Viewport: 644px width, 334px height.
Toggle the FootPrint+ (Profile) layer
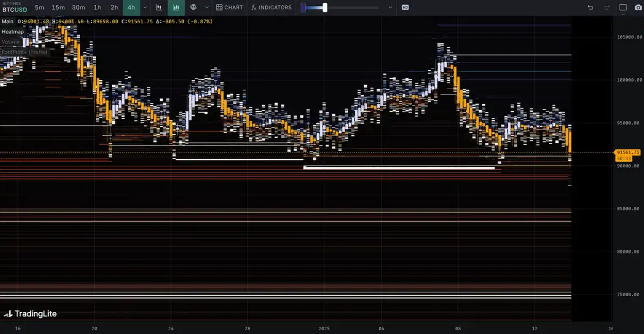pyautogui.click(x=24, y=52)
